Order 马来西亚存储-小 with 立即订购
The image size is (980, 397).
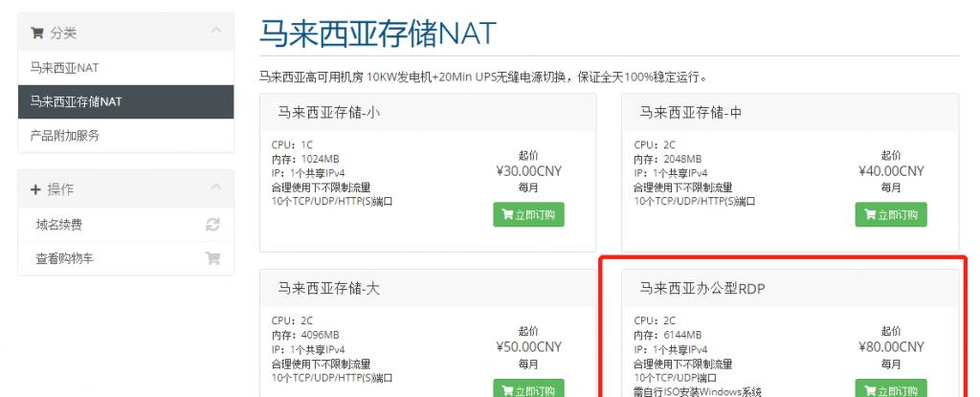[528, 214]
